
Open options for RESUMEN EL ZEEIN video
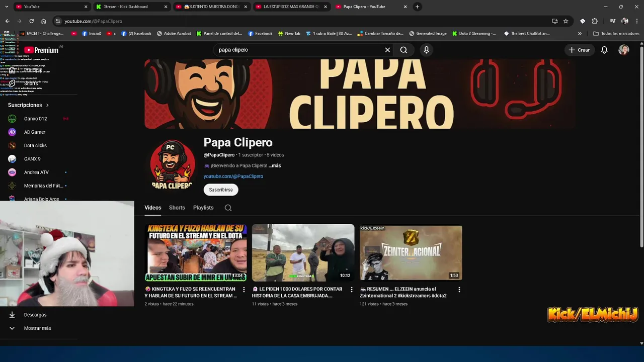click(459, 290)
